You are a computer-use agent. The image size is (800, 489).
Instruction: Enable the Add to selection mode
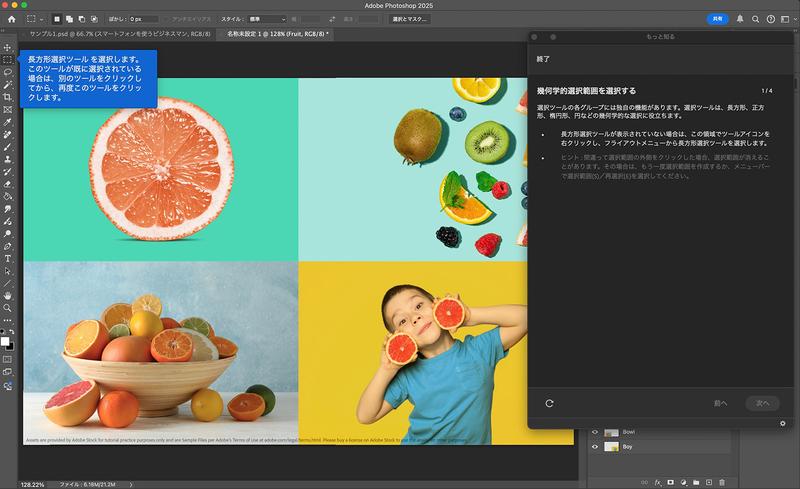70,19
